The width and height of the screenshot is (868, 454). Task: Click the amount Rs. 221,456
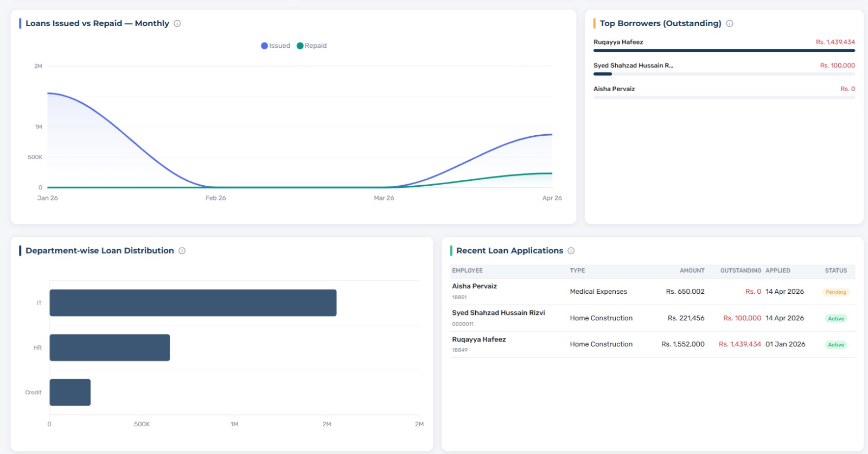[686, 318]
